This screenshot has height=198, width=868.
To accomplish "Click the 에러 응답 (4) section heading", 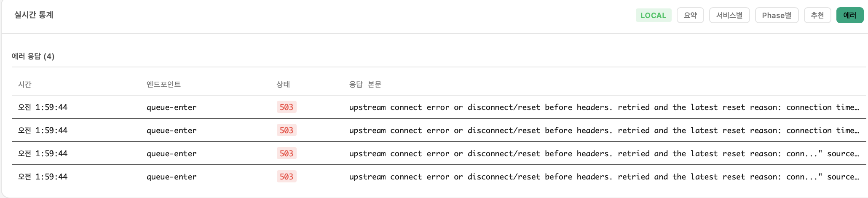I will pyautogui.click(x=33, y=56).
